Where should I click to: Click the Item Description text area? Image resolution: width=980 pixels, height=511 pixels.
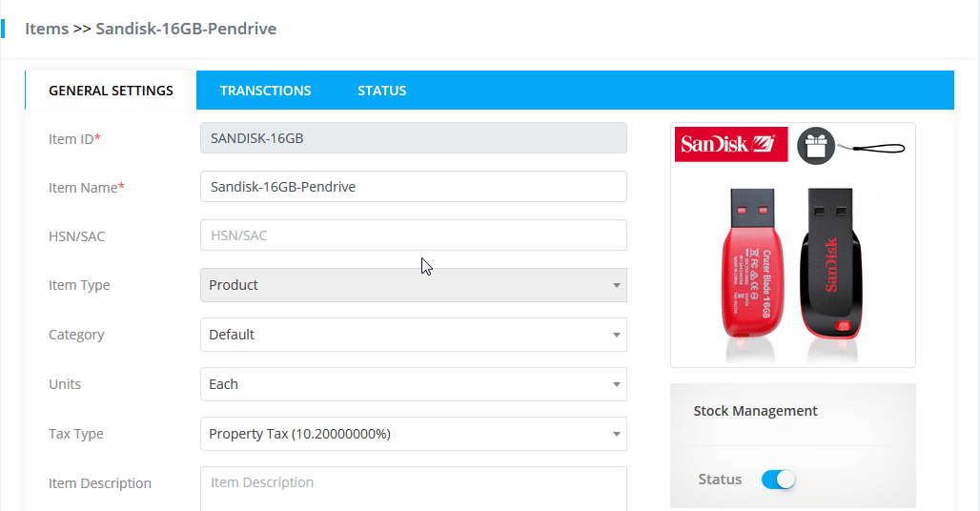[x=413, y=487]
